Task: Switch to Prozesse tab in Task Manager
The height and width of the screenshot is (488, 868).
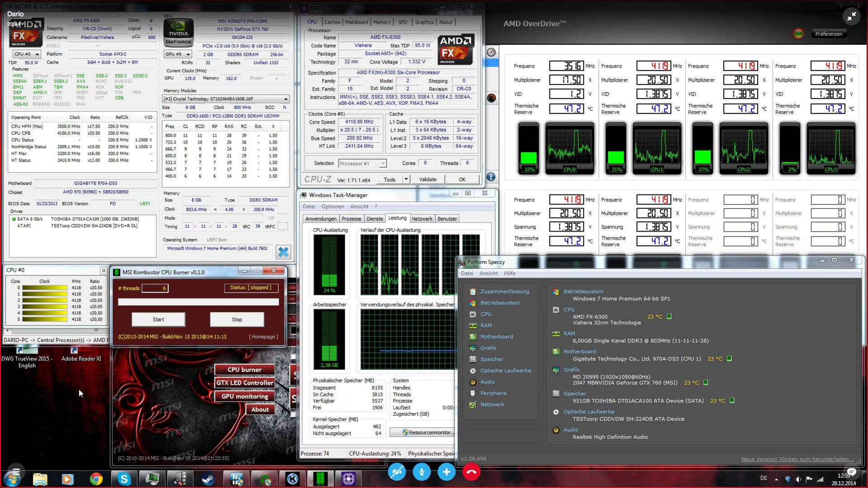Action: pos(351,219)
